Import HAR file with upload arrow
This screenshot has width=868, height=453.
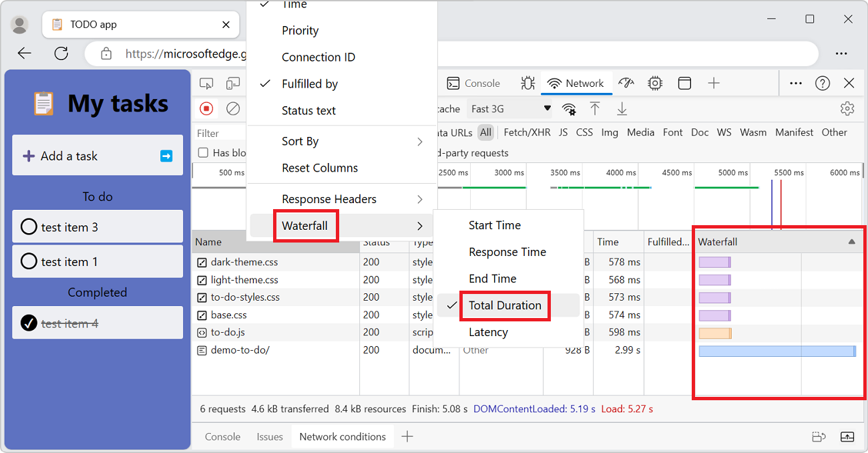595,108
